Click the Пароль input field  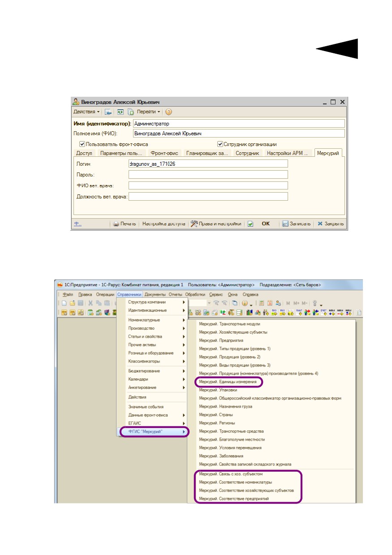208,175
